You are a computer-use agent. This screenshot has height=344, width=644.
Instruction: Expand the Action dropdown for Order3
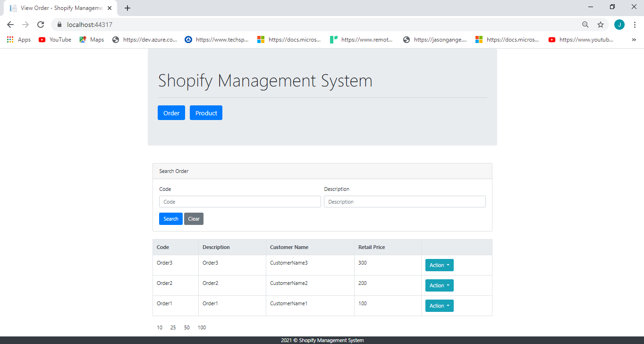[440, 265]
